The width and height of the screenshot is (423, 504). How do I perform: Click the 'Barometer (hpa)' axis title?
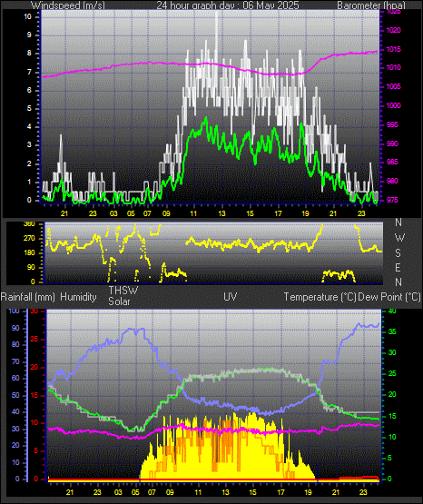tap(371, 5)
